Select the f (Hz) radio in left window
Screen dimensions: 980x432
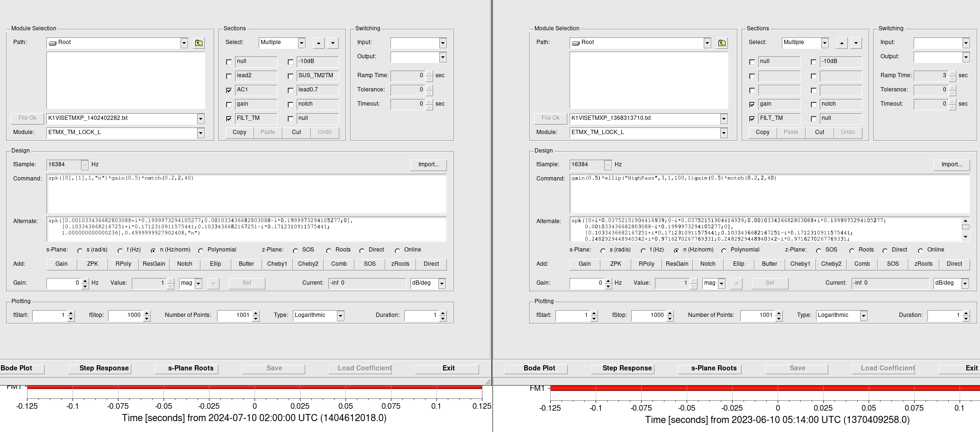tap(120, 251)
